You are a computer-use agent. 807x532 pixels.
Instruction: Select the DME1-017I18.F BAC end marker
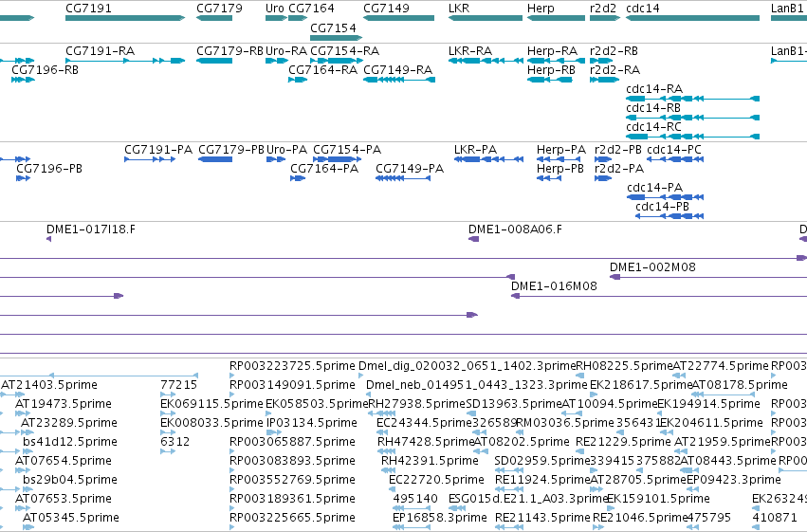click(x=49, y=239)
